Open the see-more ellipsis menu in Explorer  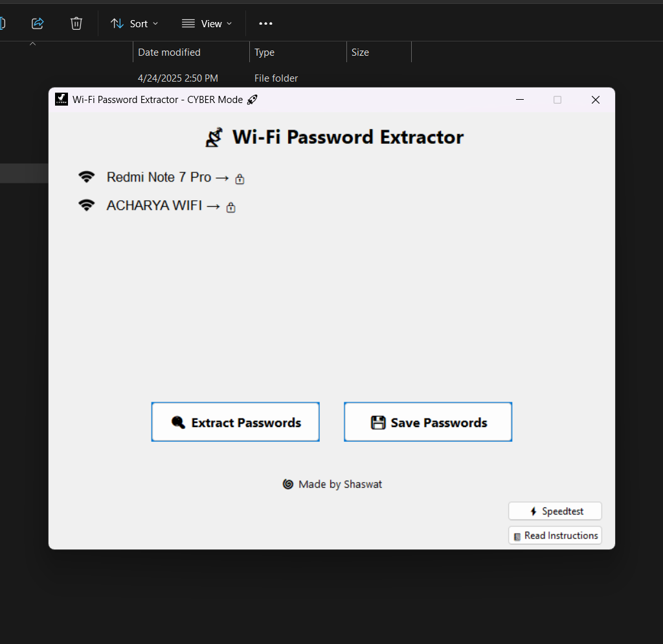265,23
